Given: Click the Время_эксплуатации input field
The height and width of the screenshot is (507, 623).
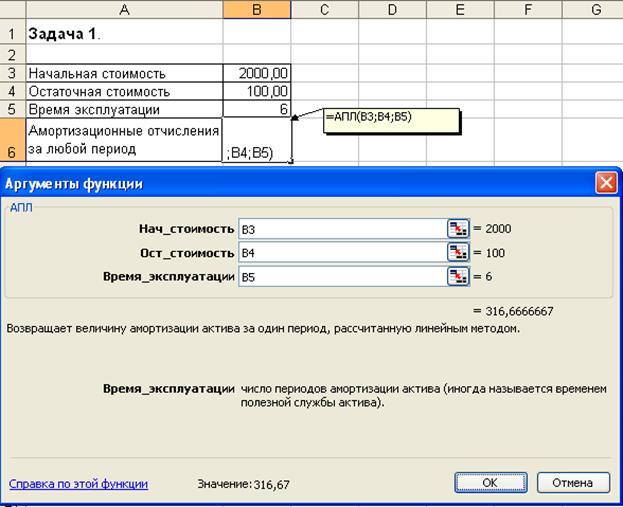Looking at the screenshot, I should pyautogui.click(x=342, y=276).
